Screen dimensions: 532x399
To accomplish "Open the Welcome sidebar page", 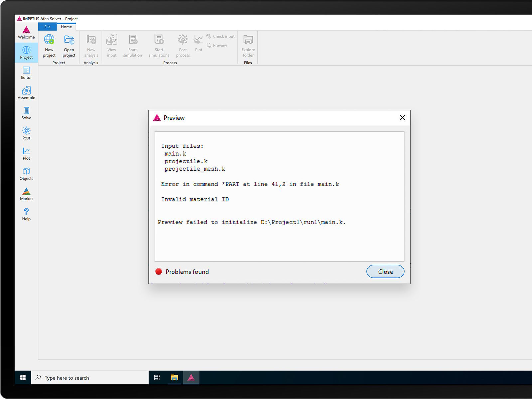I will (x=26, y=33).
